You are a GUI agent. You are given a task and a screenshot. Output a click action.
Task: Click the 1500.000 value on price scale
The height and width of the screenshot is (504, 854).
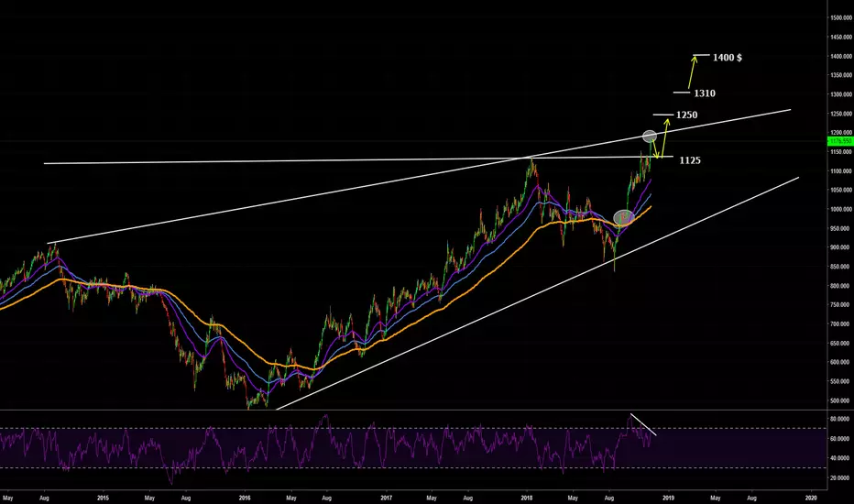click(841, 18)
